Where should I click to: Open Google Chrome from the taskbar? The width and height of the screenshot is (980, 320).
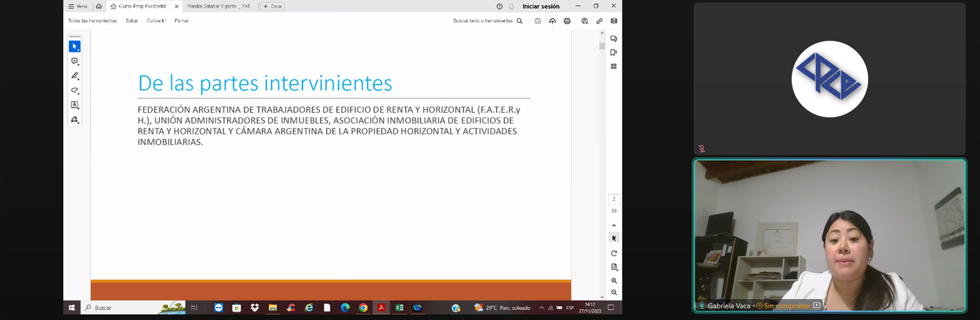point(363,308)
